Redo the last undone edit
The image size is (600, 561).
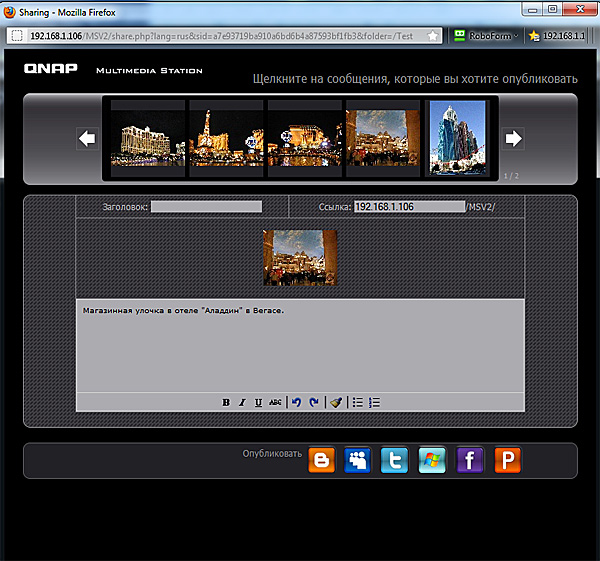313,402
